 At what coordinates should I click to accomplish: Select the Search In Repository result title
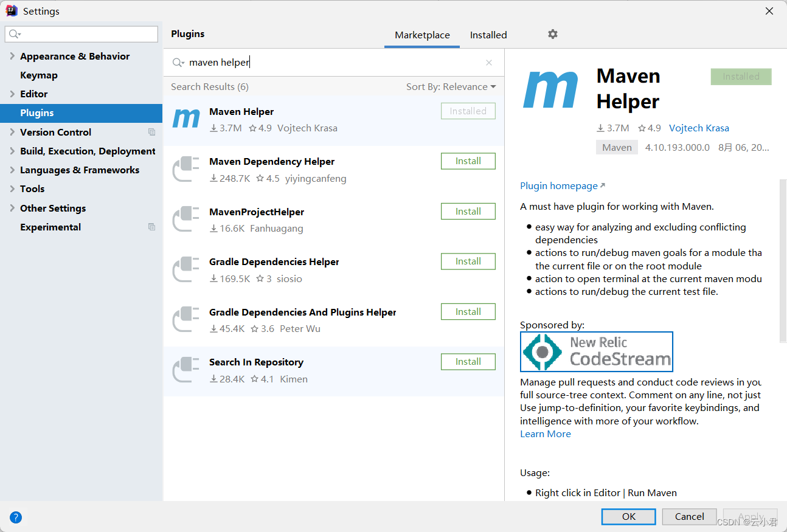click(x=256, y=362)
